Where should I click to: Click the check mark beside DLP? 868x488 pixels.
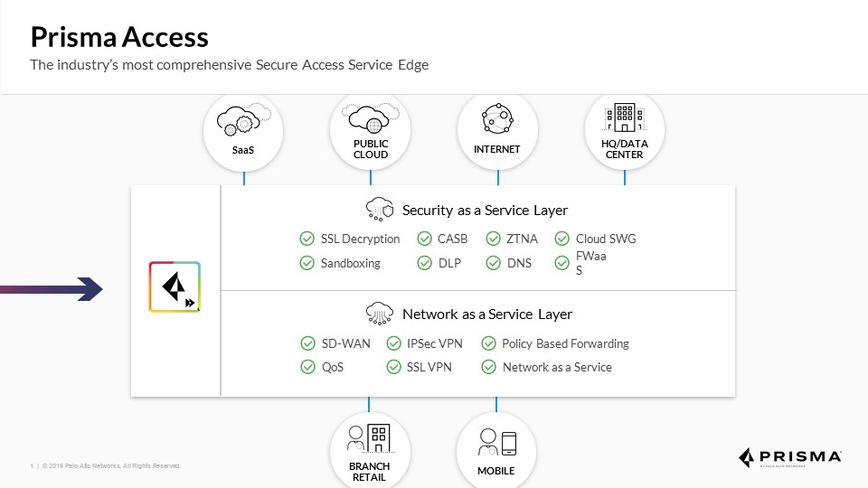pos(424,263)
